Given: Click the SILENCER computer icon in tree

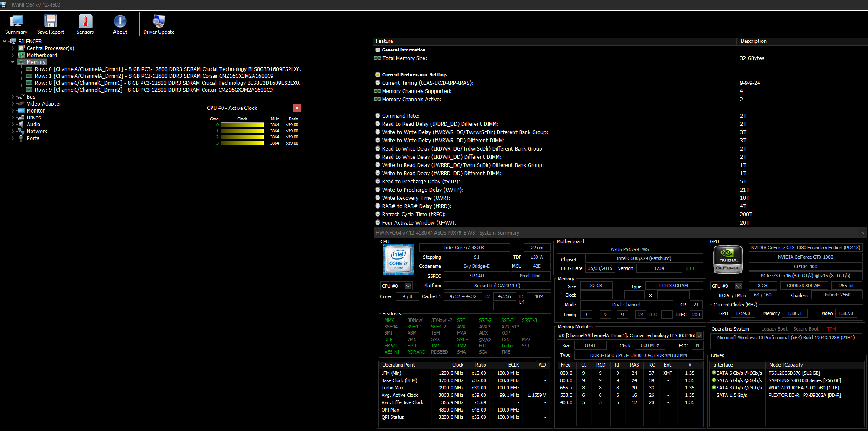Looking at the screenshot, I should pyautogui.click(x=13, y=42).
